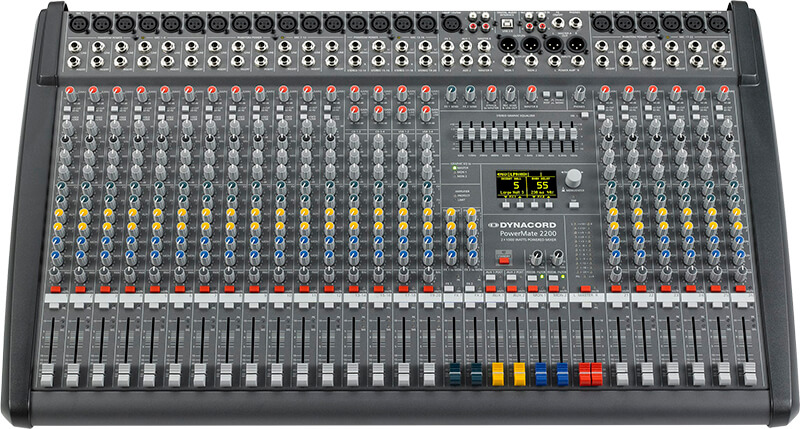Select the first yellow AUX 1 fader
This screenshot has width=800, height=429.
tap(497, 375)
